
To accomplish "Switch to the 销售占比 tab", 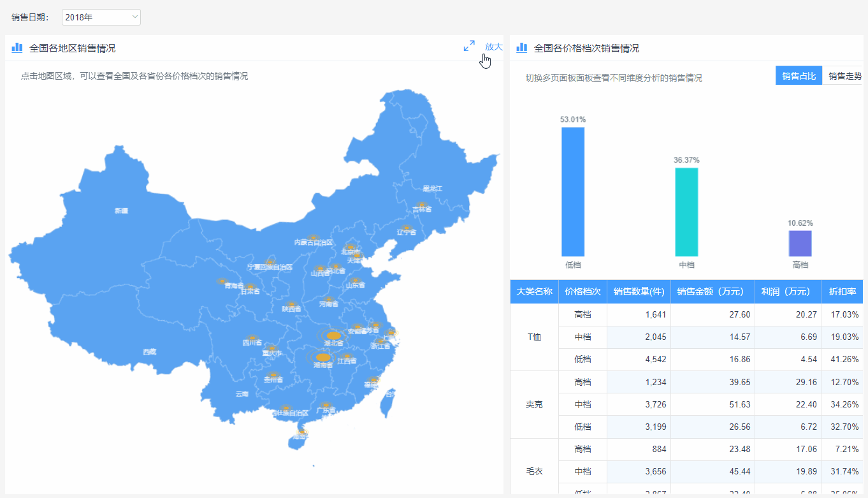I will pos(799,76).
